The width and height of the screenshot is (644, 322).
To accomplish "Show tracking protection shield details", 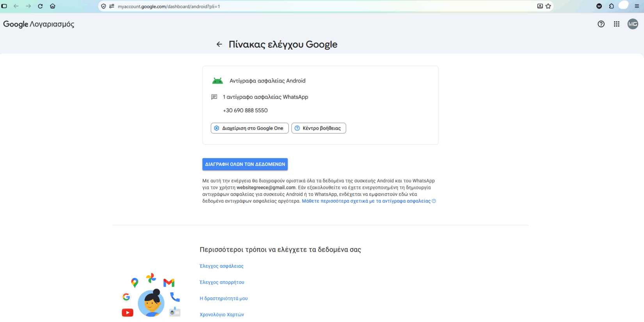I will tap(103, 6).
